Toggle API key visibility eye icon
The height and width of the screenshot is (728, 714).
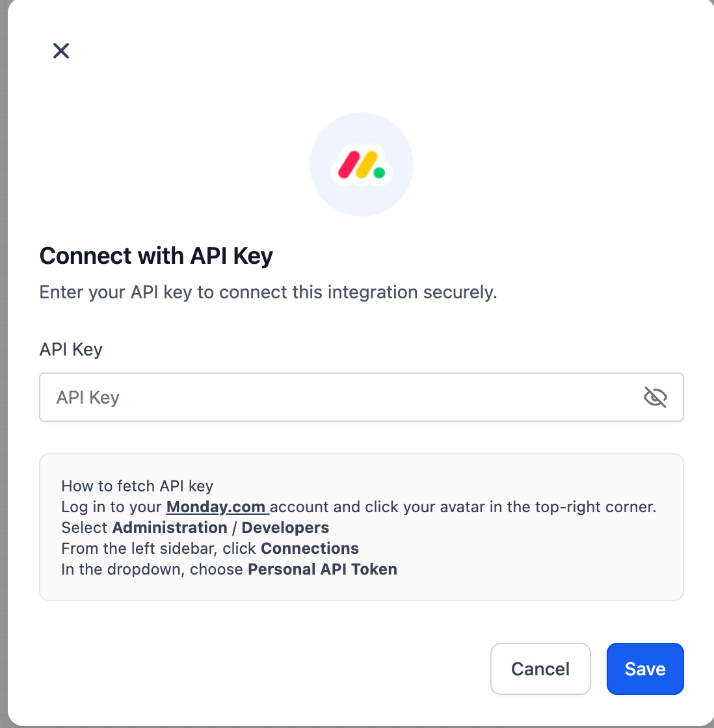click(655, 397)
